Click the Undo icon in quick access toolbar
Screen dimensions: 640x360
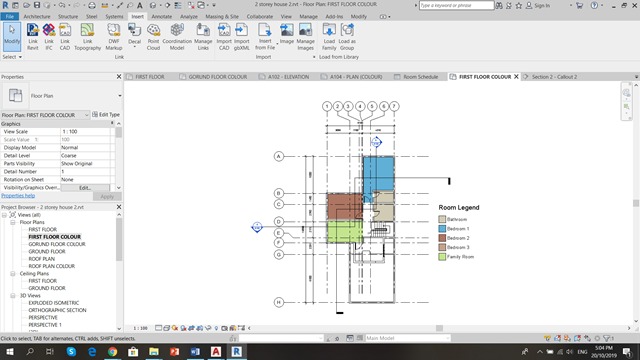[x=62, y=5]
